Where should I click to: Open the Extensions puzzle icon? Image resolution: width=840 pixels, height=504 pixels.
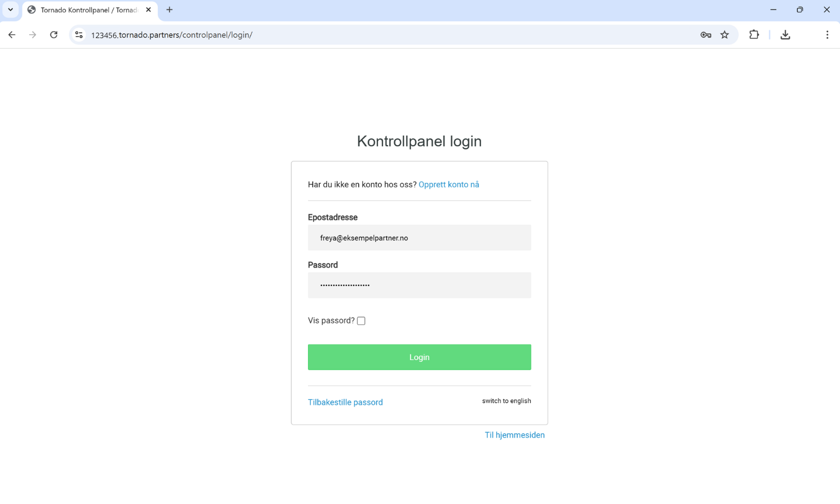tap(754, 35)
